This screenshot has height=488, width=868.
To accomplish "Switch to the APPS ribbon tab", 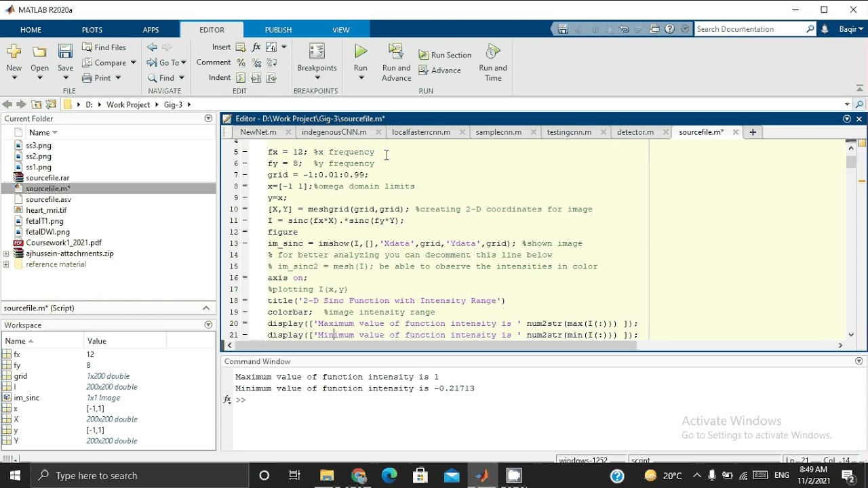I will 151,30.
